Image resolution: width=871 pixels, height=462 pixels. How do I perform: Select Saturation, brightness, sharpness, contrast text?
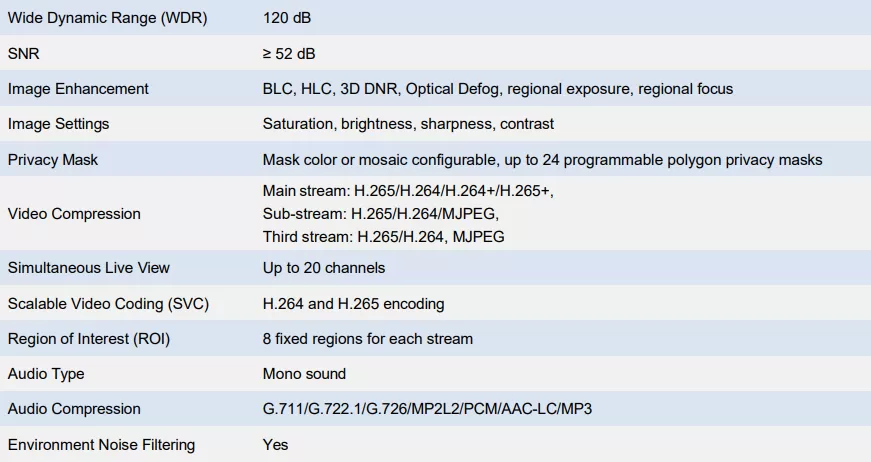point(408,124)
